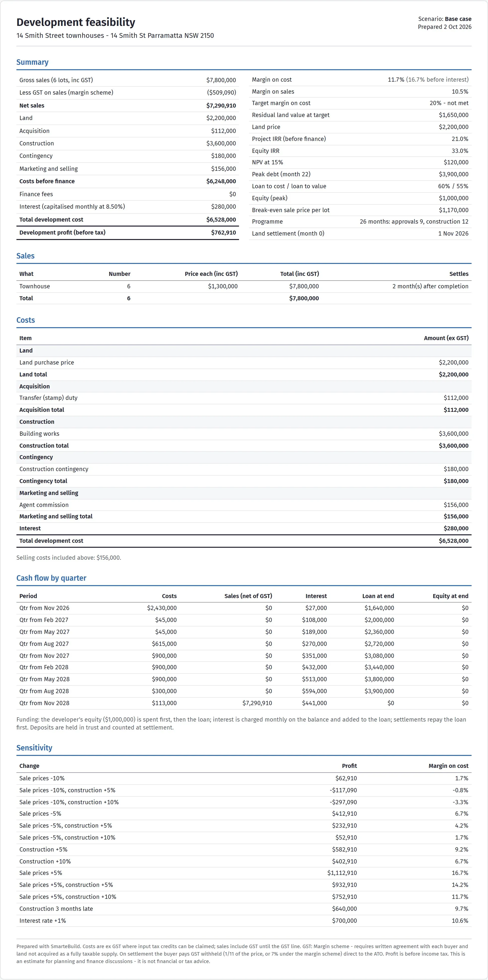Click Costs before finance value $6,248,000
The image size is (488, 980).
(221, 181)
